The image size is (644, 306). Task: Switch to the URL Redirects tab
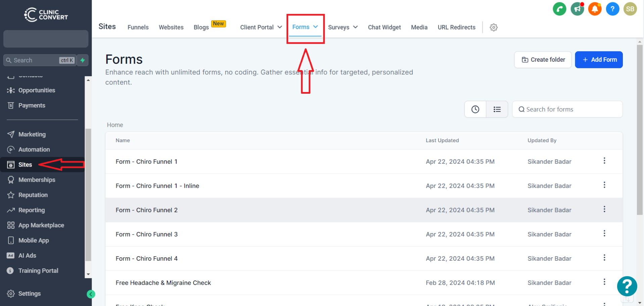point(456,27)
